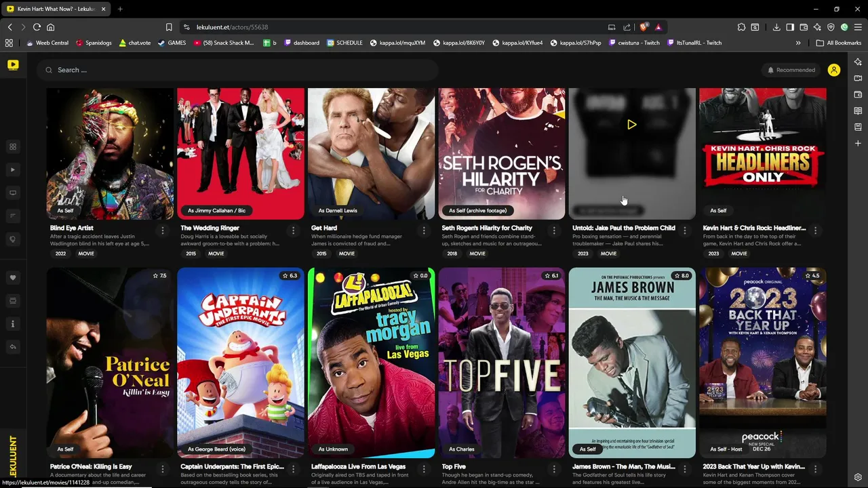This screenshot has width=868, height=488.
Task: Select the Kevin Hart: What Now? tab
Action: (56, 9)
